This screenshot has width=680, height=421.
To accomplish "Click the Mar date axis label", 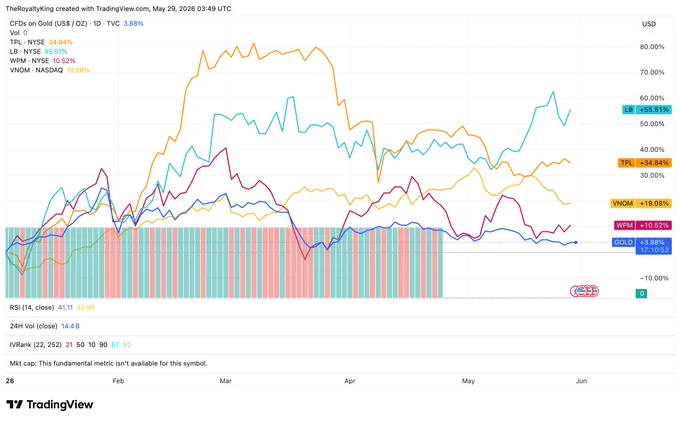I will tap(226, 381).
